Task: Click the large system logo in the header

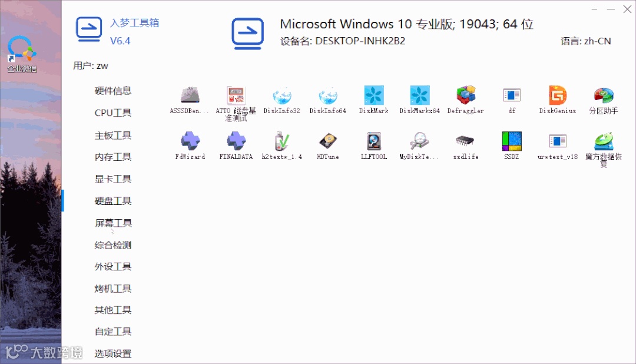Action: [x=247, y=34]
